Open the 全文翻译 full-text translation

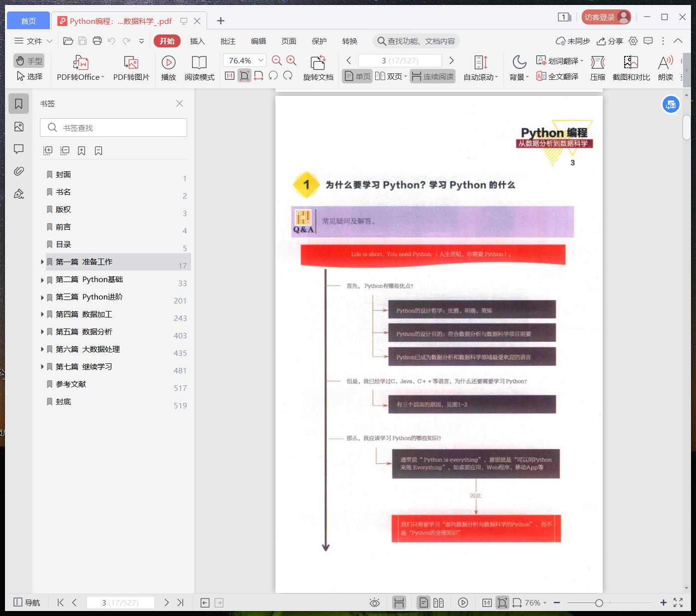coord(557,76)
